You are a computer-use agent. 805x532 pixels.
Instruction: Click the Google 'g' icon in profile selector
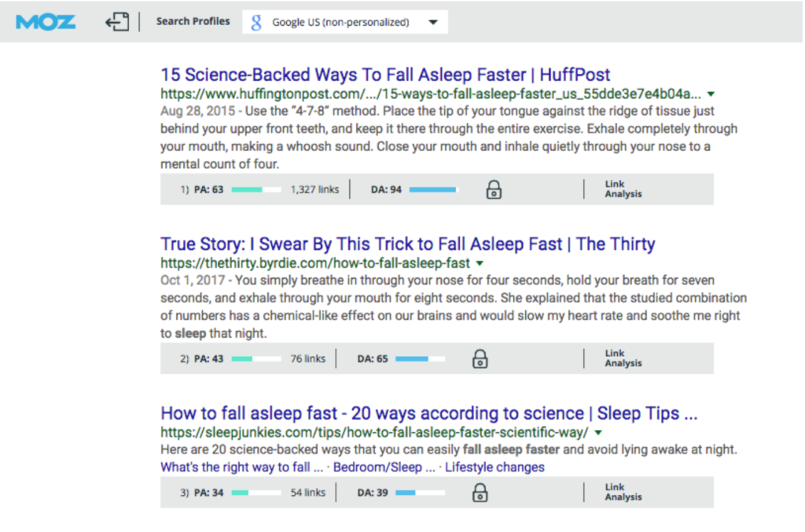pos(256,22)
